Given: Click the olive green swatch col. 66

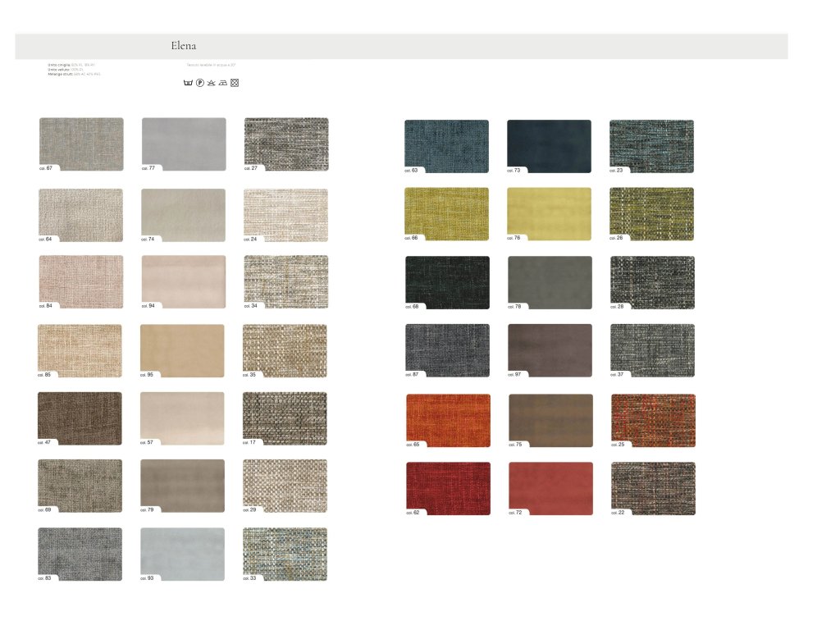Looking at the screenshot, I should [x=446, y=213].
